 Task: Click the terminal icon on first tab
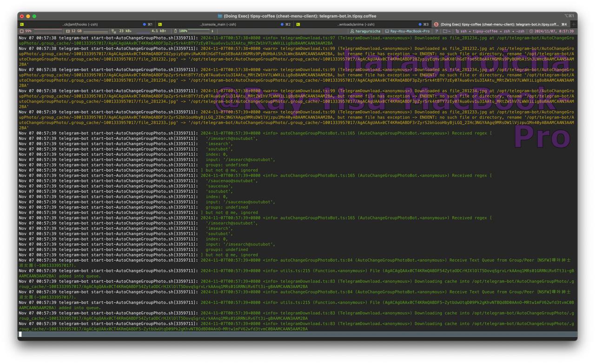tap(22, 24)
